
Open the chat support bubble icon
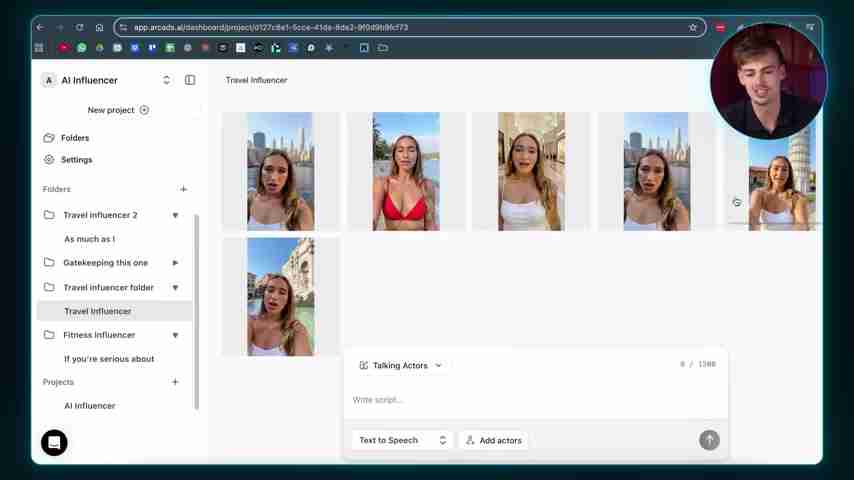click(x=54, y=443)
